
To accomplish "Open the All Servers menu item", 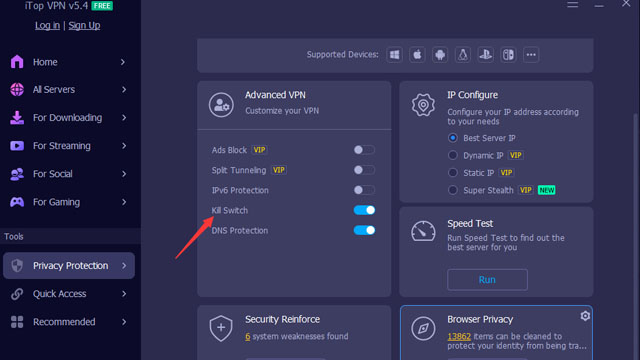I will [x=69, y=89].
